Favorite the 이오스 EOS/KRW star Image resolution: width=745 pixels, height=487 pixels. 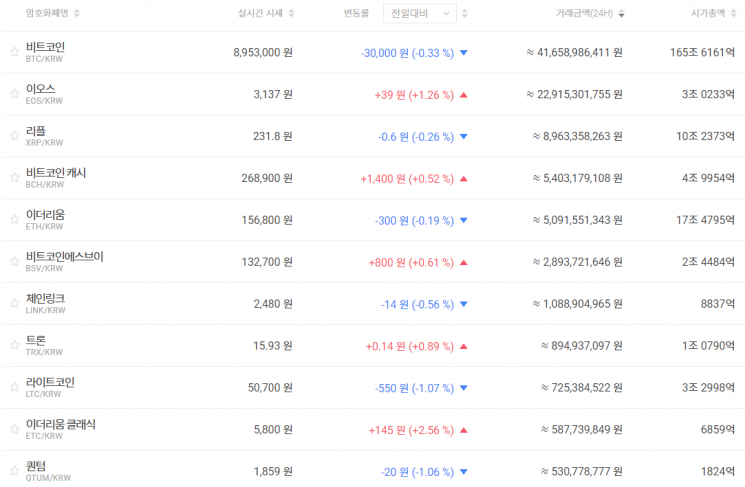click(x=14, y=94)
